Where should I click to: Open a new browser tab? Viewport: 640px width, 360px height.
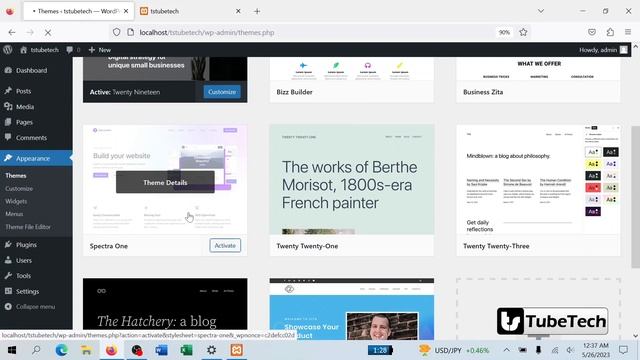(x=257, y=11)
